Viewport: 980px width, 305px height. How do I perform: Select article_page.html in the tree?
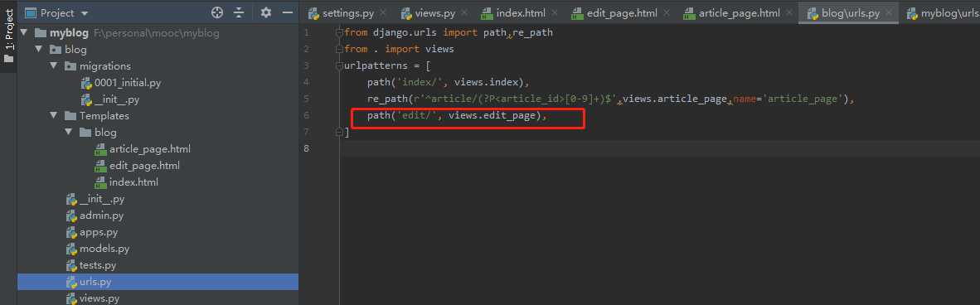pyautogui.click(x=150, y=148)
